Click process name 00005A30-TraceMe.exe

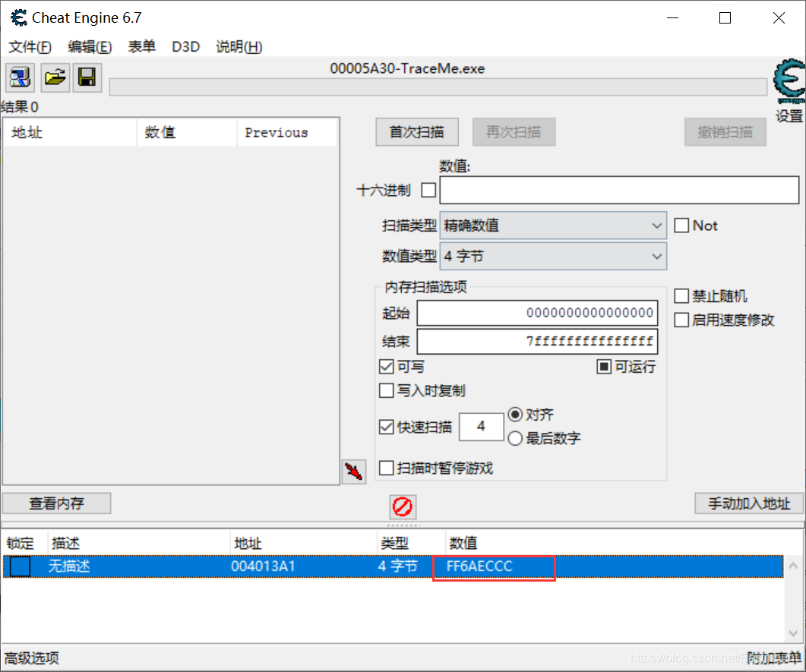pos(407,68)
